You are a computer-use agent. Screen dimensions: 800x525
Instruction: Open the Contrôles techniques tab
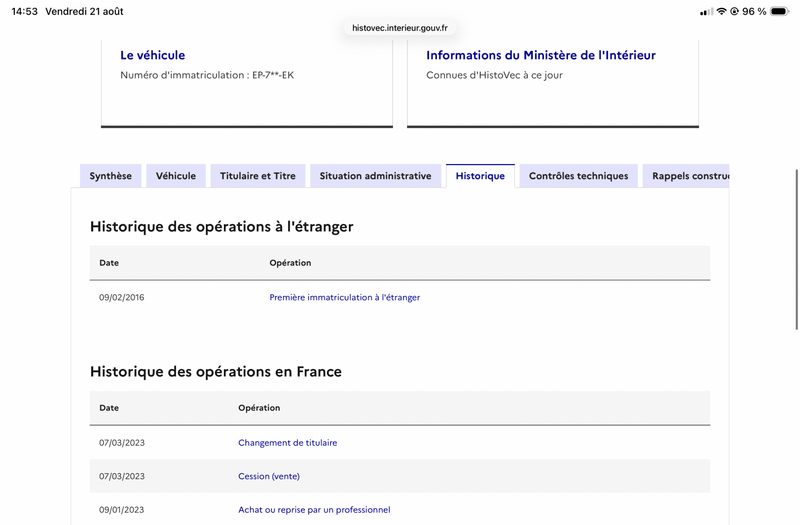(x=579, y=176)
